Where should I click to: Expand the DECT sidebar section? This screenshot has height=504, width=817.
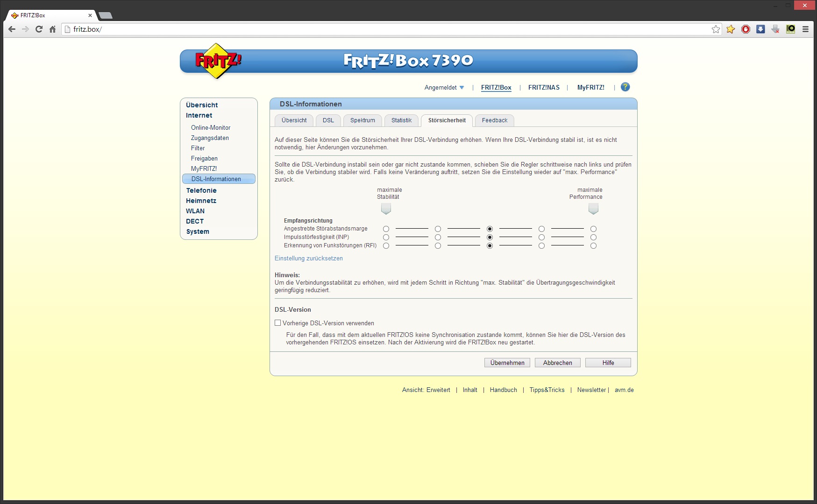(x=195, y=221)
